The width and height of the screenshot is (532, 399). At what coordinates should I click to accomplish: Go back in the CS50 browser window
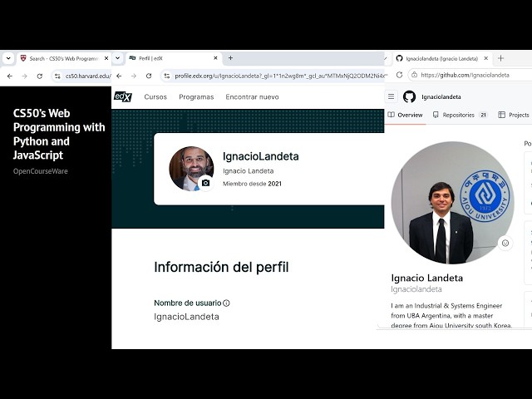10,76
